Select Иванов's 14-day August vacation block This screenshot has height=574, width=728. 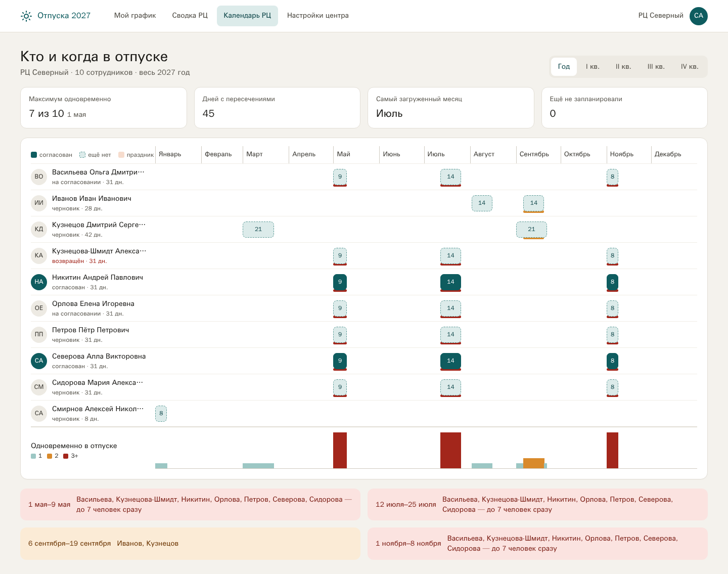tap(482, 203)
